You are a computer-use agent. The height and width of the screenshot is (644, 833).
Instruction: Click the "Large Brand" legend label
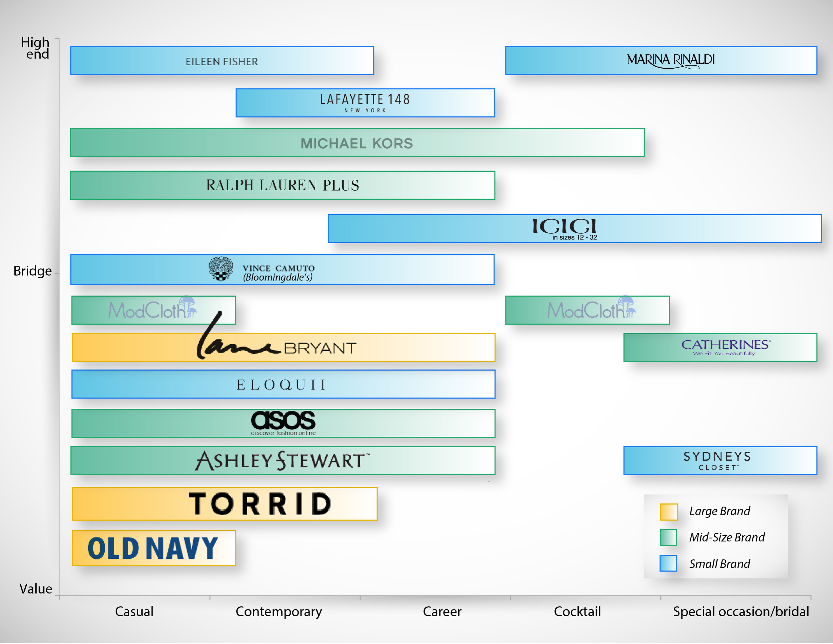pos(719,511)
